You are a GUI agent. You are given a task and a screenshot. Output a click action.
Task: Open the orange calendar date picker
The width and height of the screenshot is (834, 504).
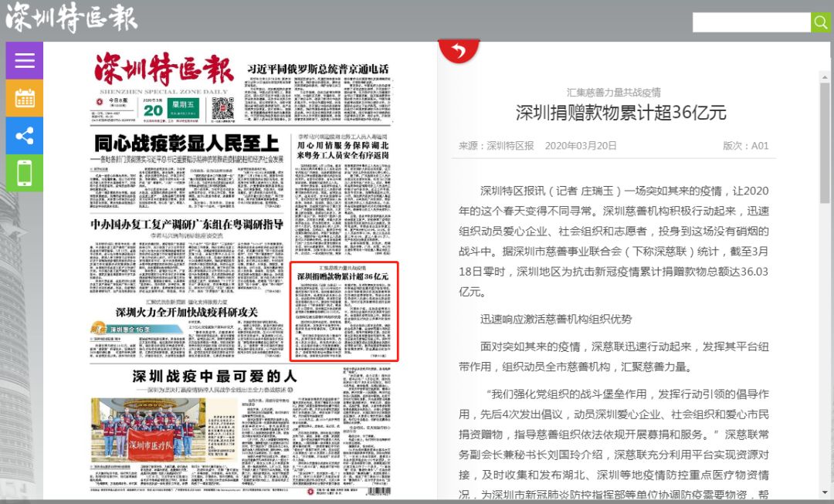pos(25,98)
